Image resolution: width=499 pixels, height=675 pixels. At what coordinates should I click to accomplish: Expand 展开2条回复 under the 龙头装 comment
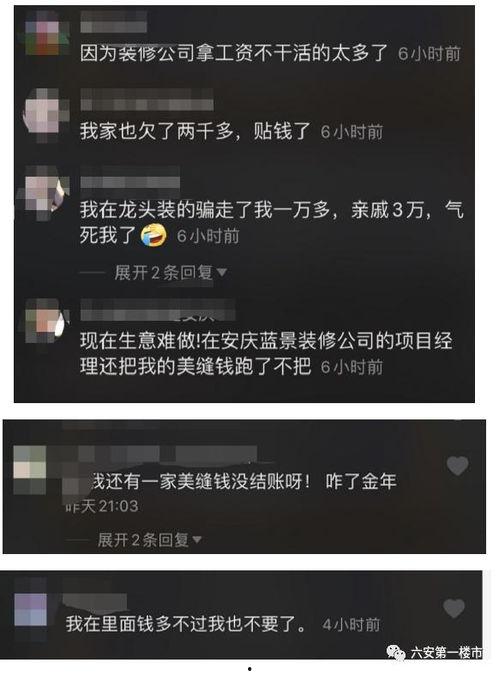pos(170,272)
